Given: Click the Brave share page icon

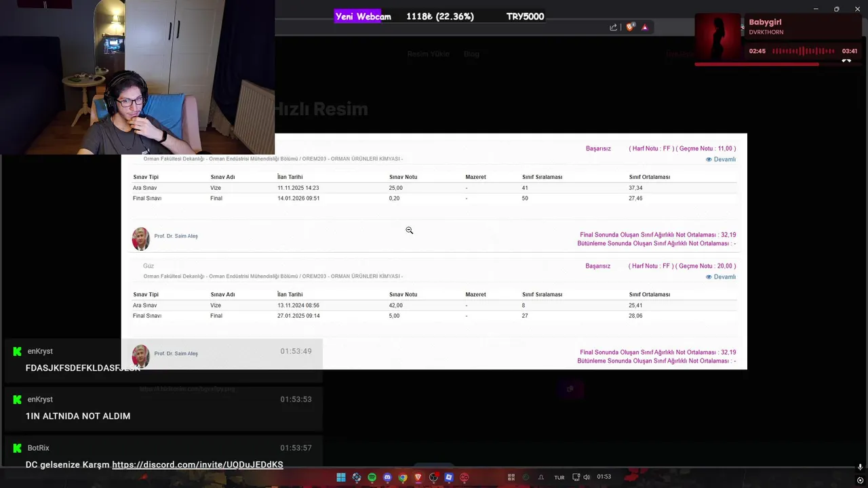Looking at the screenshot, I should coord(614,27).
